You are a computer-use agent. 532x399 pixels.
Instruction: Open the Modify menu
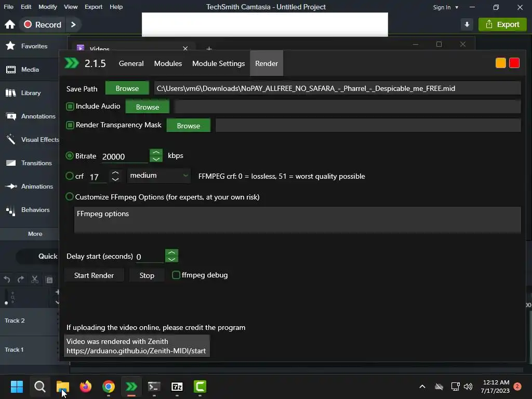[x=47, y=7]
